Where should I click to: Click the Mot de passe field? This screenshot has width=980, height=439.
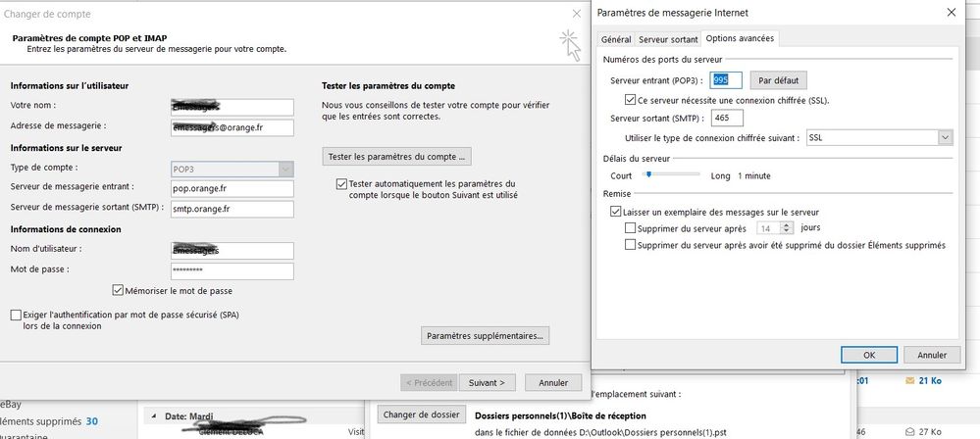point(232,271)
